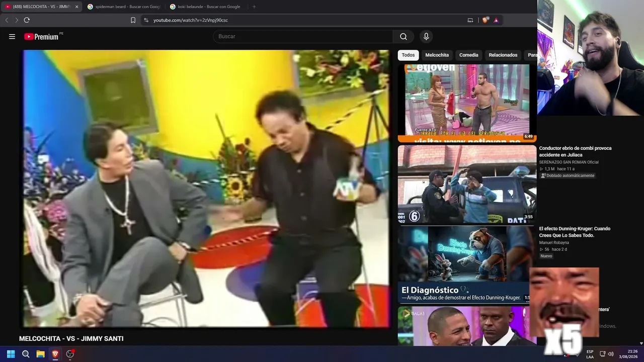Open the Efecto Dunning-Kruger video thumbnail
The image size is (644, 362).
click(x=467, y=264)
